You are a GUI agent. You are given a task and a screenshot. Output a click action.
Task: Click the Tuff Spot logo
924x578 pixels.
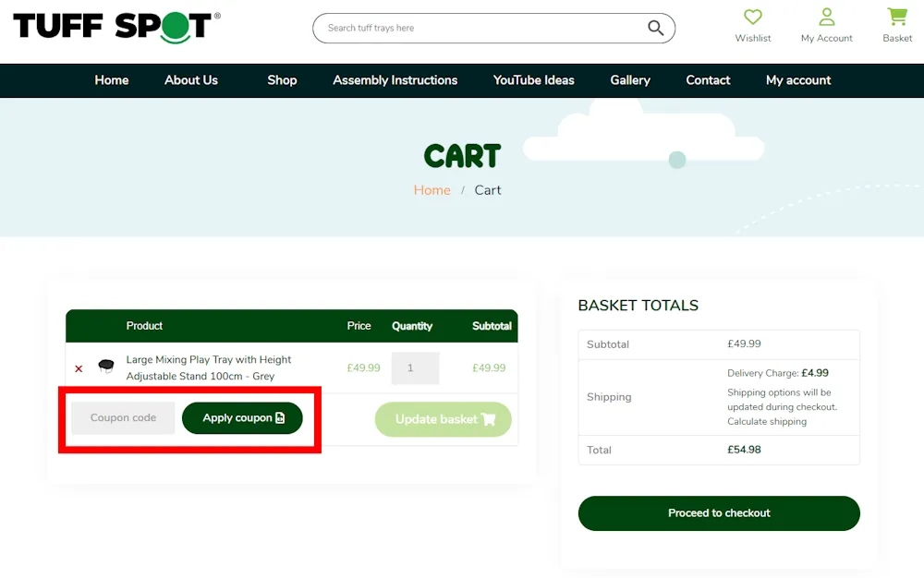(x=116, y=27)
